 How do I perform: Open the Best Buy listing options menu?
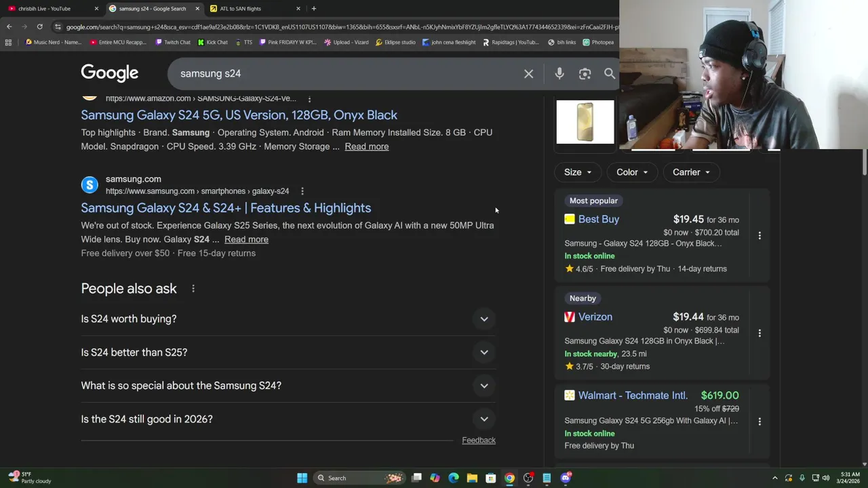pyautogui.click(x=759, y=235)
